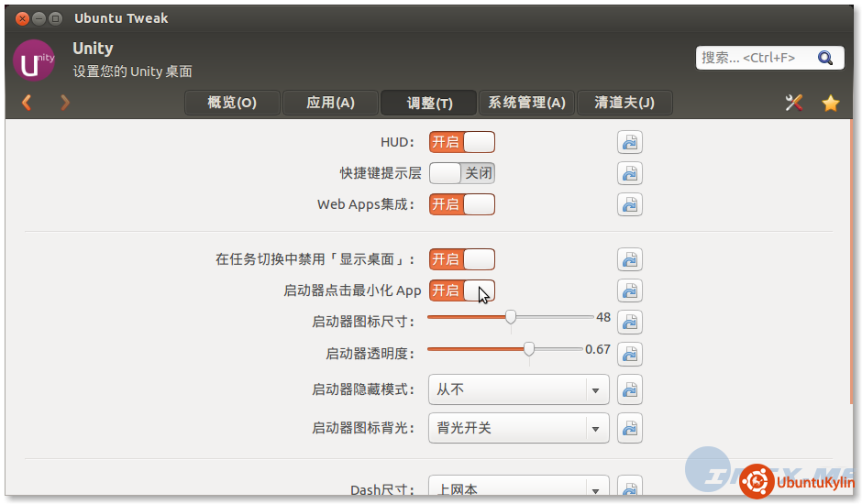Toggle the Web Apps集成 switch

461,204
